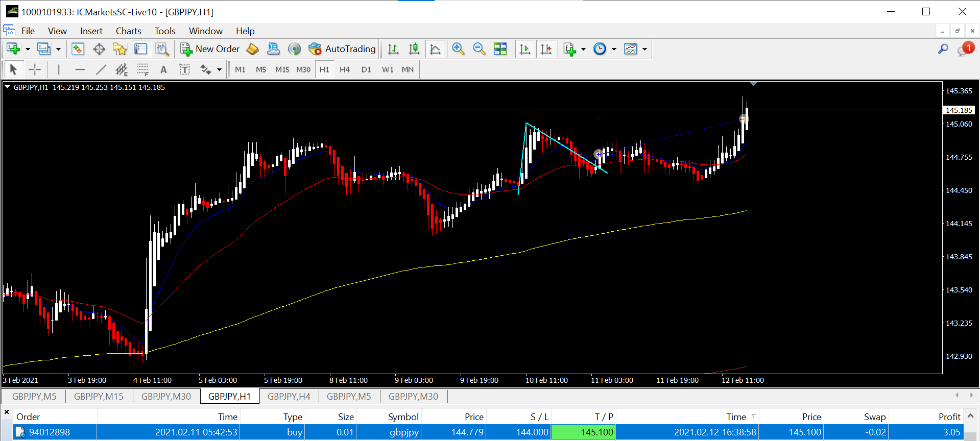The width and height of the screenshot is (980, 441).
Task: Expand the Templates dropdown arrow
Action: [644, 50]
